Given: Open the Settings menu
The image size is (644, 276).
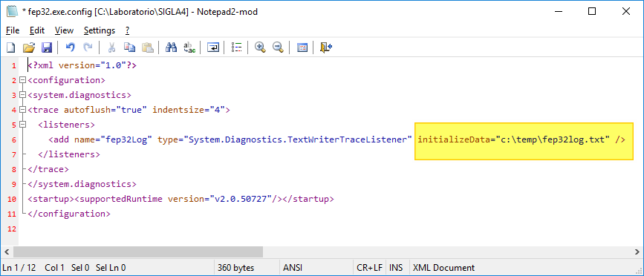Looking at the screenshot, I should [100, 30].
